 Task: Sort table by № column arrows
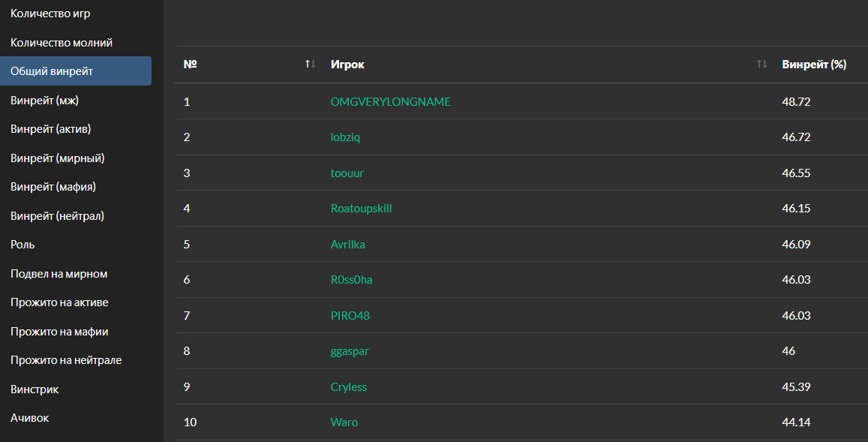pyautogui.click(x=310, y=65)
